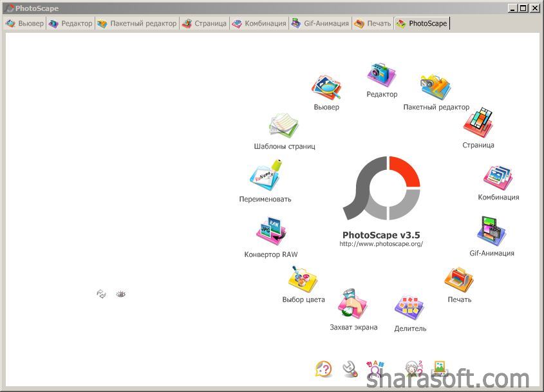The image size is (544, 392).
Task: Open Пакетный редактор icon in the circle
Action: coord(436,87)
